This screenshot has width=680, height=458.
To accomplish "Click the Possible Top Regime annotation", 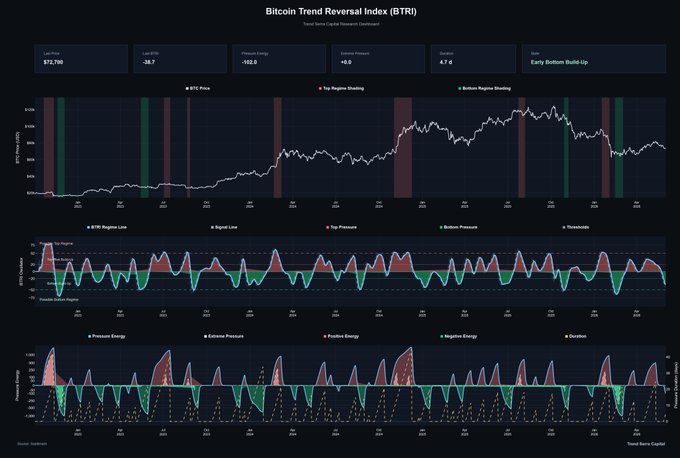I will (x=56, y=244).
